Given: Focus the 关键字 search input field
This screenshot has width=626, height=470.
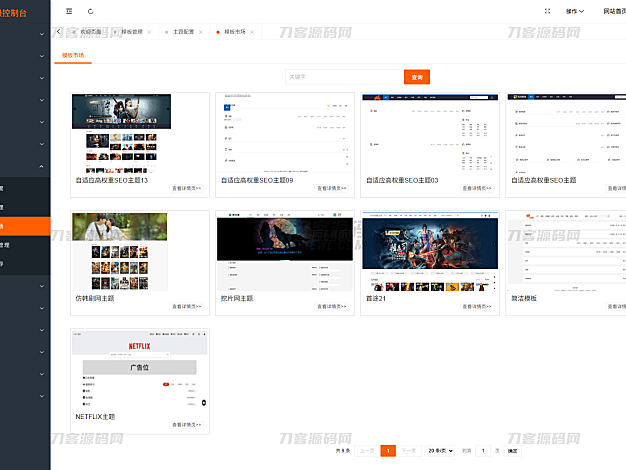Looking at the screenshot, I should 343,77.
